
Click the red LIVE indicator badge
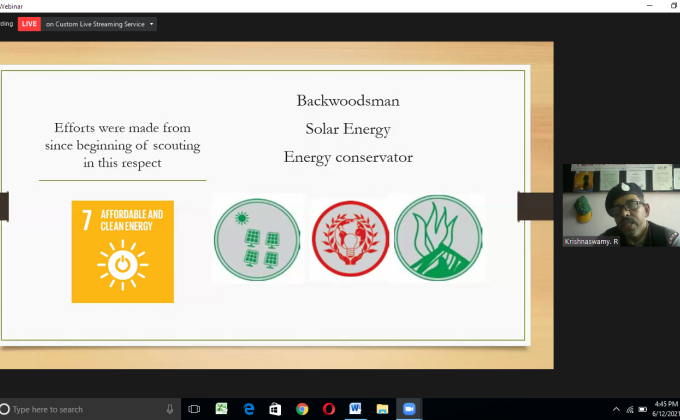point(29,24)
